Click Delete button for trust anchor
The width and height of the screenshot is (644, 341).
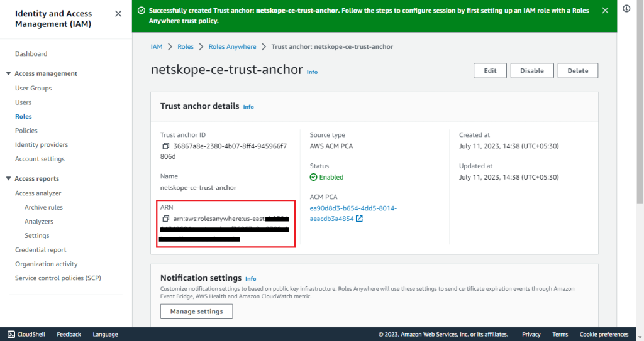(x=578, y=70)
